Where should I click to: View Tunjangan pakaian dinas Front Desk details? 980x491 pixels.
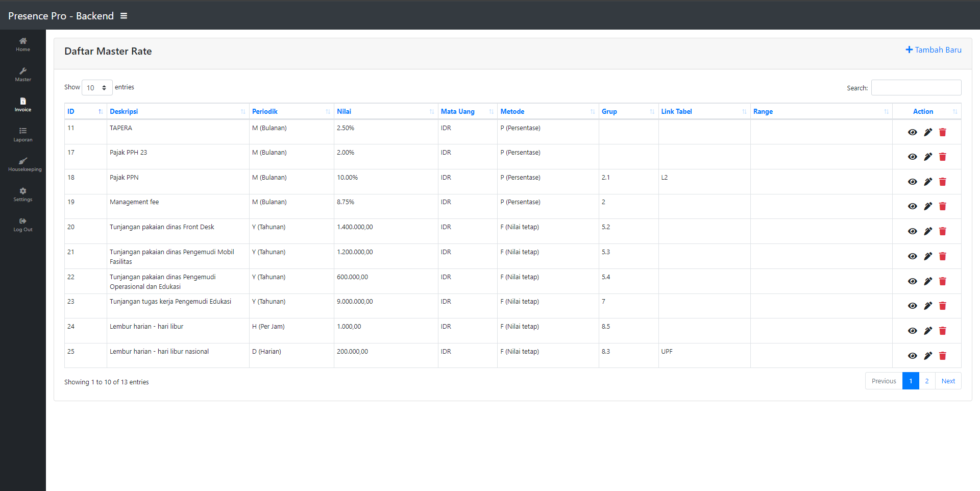point(913,231)
